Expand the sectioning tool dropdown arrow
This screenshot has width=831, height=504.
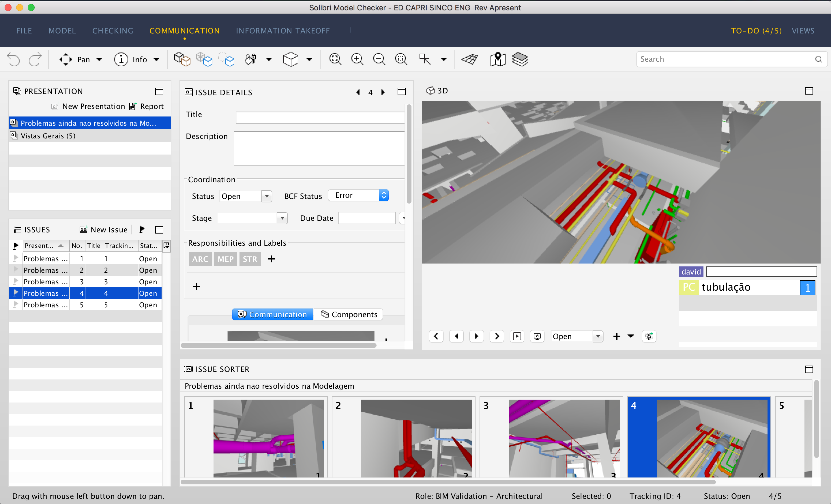(444, 59)
